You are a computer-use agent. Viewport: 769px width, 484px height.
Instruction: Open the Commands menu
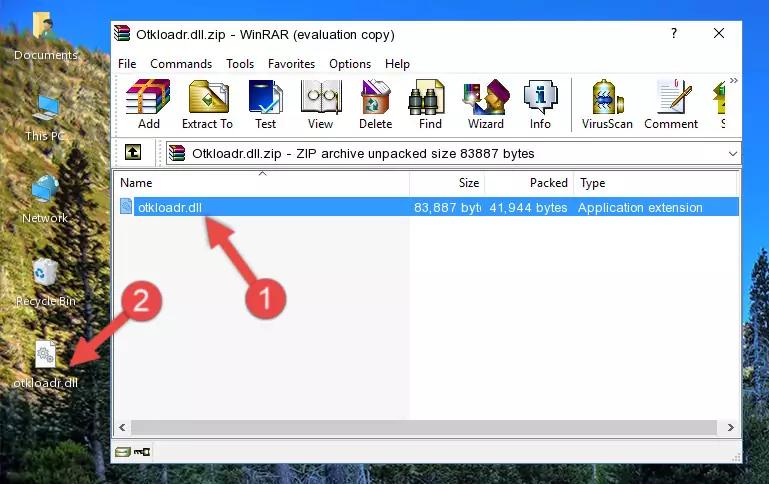coord(181,64)
